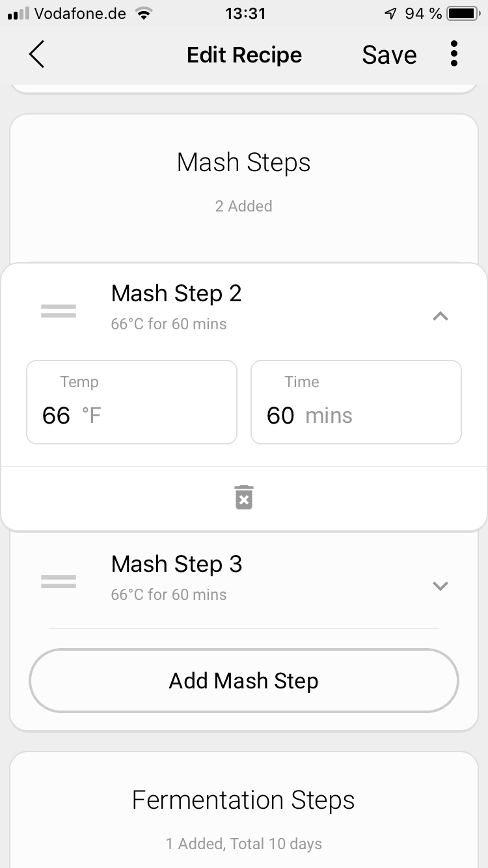This screenshot has height=868, width=488.
Task: Edit the Time field value 60
Action: click(280, 415)
